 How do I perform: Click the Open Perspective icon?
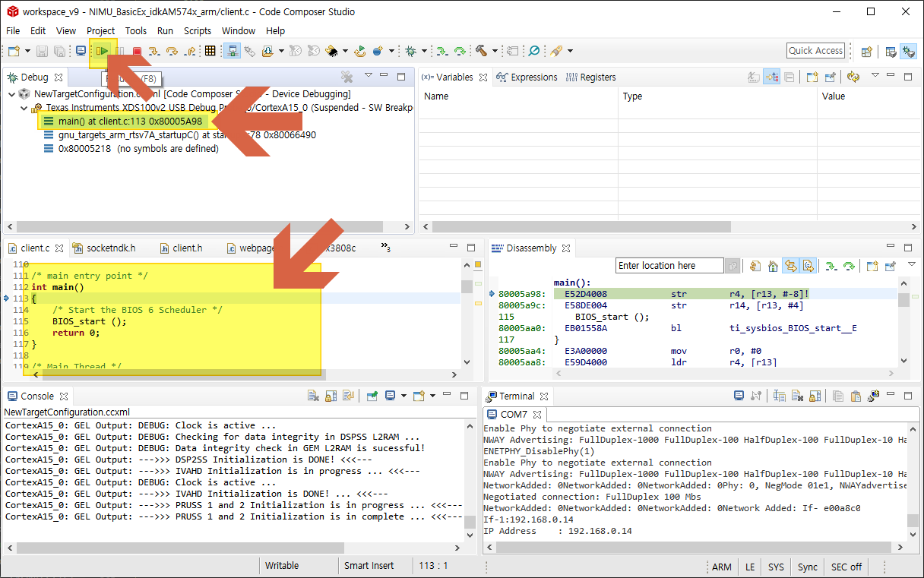tap(866, 51)
